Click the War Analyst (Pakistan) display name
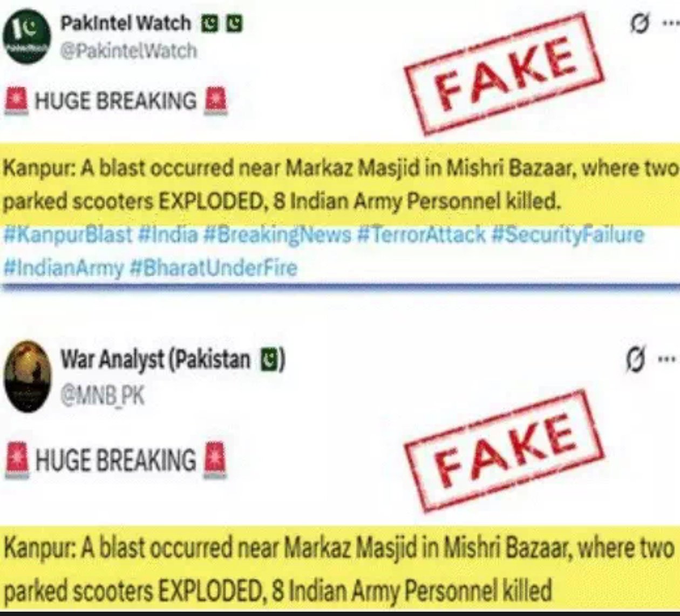The height and width of the screenshot is (616, 680). pos(172,360)
